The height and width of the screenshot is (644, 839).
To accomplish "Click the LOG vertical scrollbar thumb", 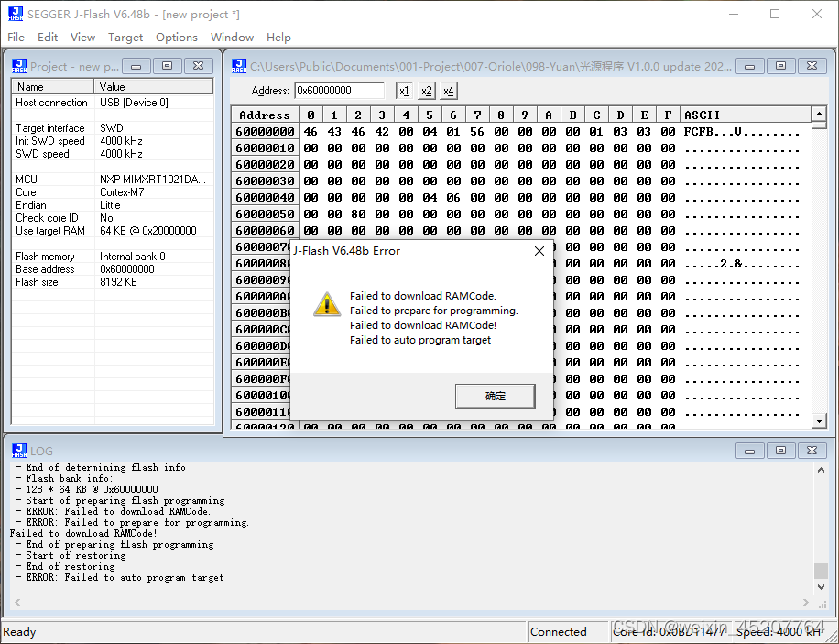I will coord(821,571).
